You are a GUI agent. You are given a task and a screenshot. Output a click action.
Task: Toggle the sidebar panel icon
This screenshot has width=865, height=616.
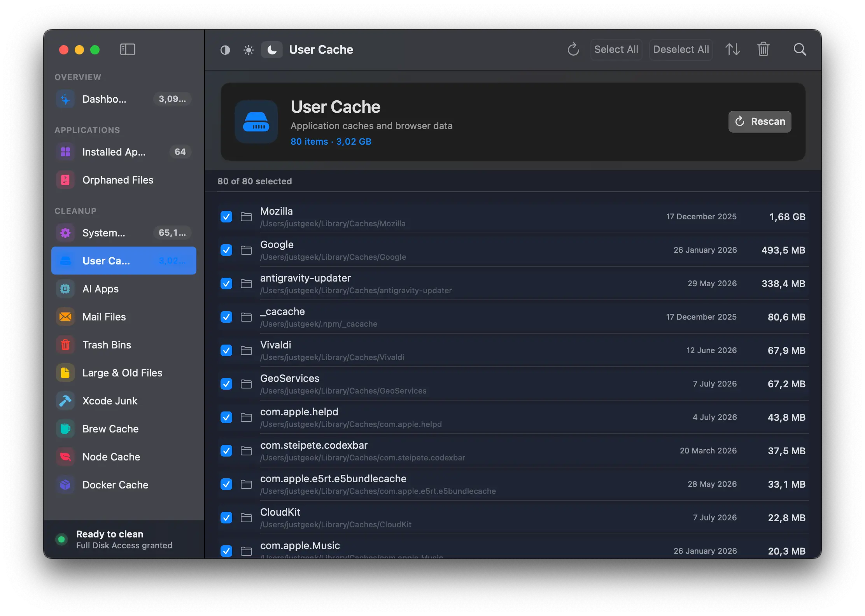click(x=128, y=49)
